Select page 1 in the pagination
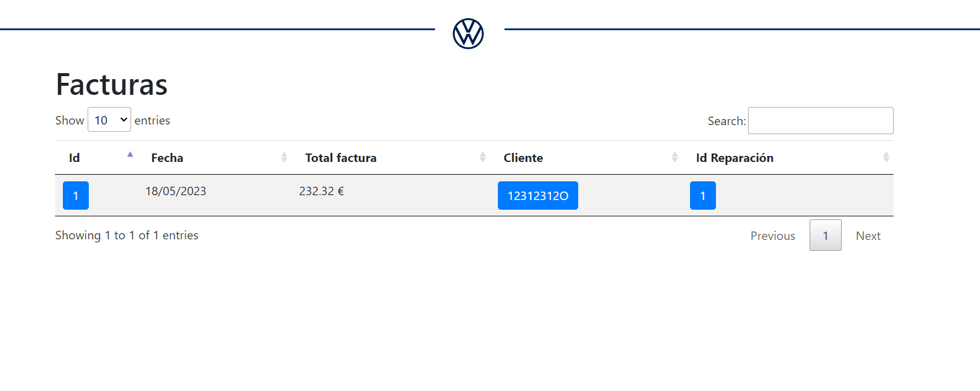The width and height of the screenshot is (980, 391). (x=825, y=236)
